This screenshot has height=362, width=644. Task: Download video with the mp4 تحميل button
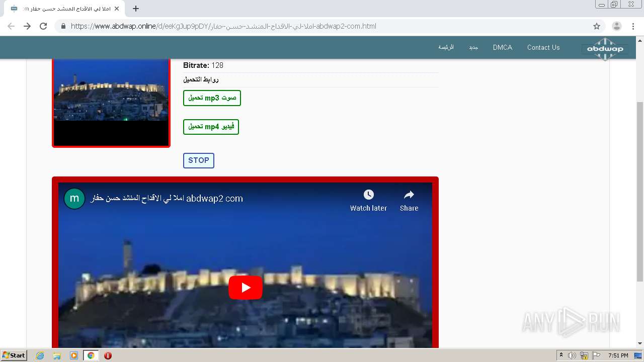point(211,127)
